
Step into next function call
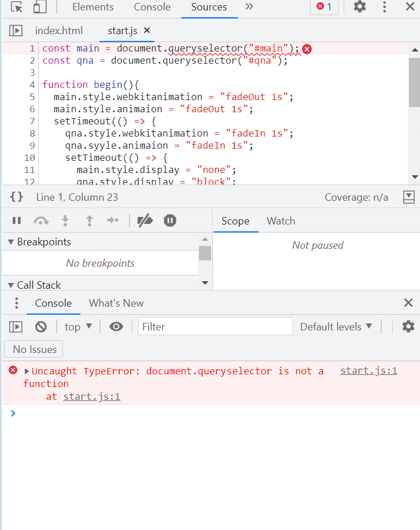click(x=65, y=220)
